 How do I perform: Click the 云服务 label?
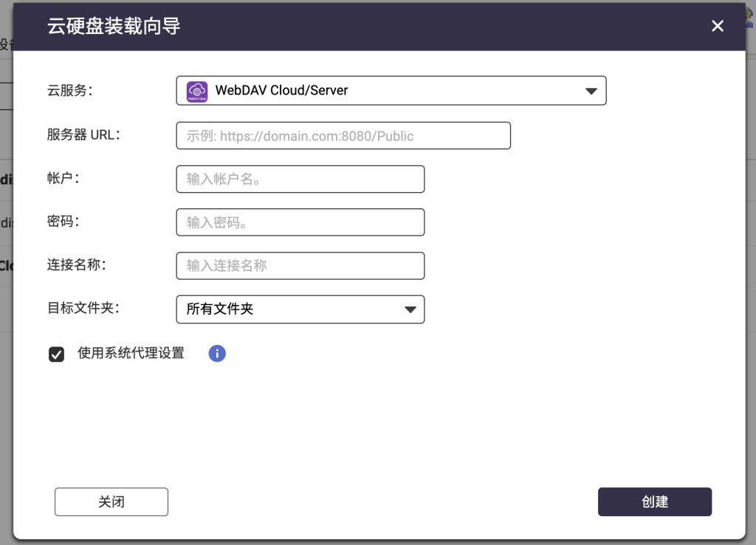(70, 90)
